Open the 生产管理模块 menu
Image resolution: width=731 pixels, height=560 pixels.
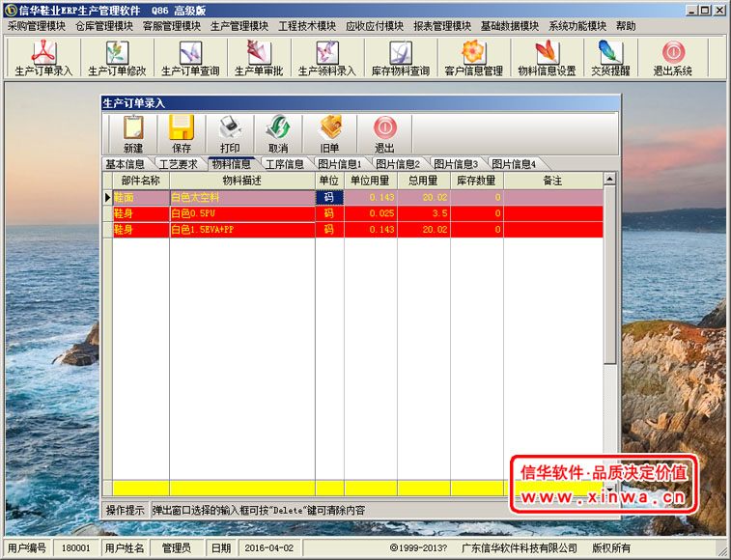tap(239, 26)
